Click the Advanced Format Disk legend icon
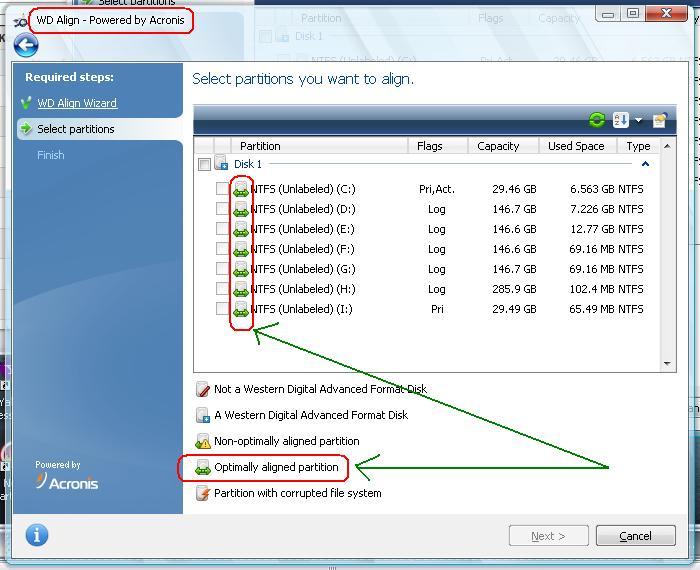Viewport: 700px width, 570px height. coord(203,415)
